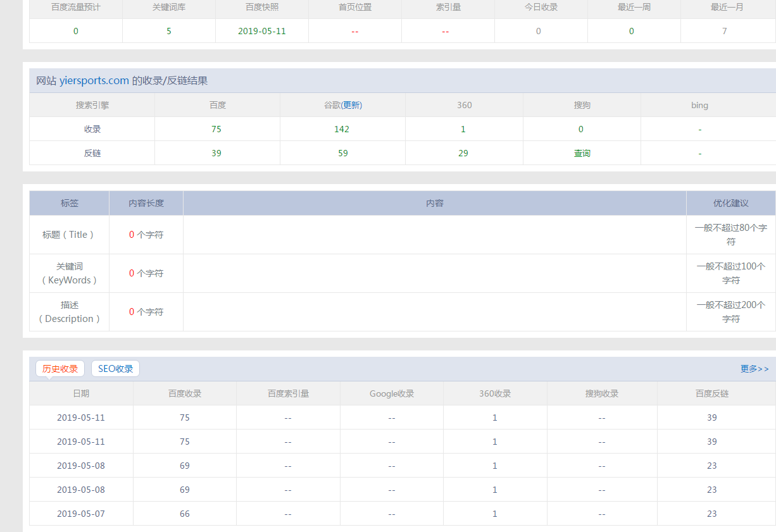This screenshot has width=776, height=532.
Task: Click the 360收录 value in 2019-05-07 row
Action: tap(495, 514)
